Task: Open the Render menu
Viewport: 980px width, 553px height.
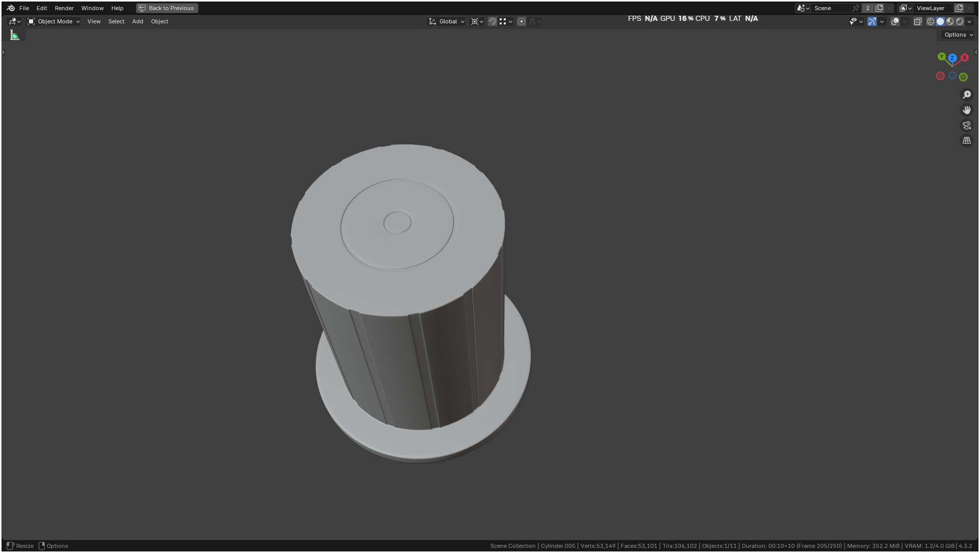Action: pos(64,8)
